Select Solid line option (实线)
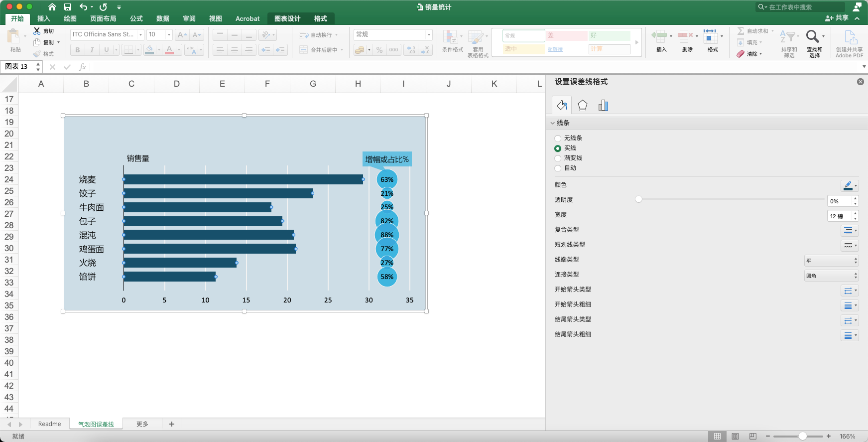The height and width of the screenshot is (442, 868). click(x=558, y=148)
